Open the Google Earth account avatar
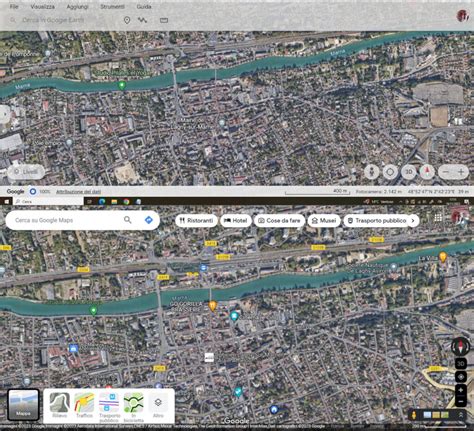 tap(463, 16)
